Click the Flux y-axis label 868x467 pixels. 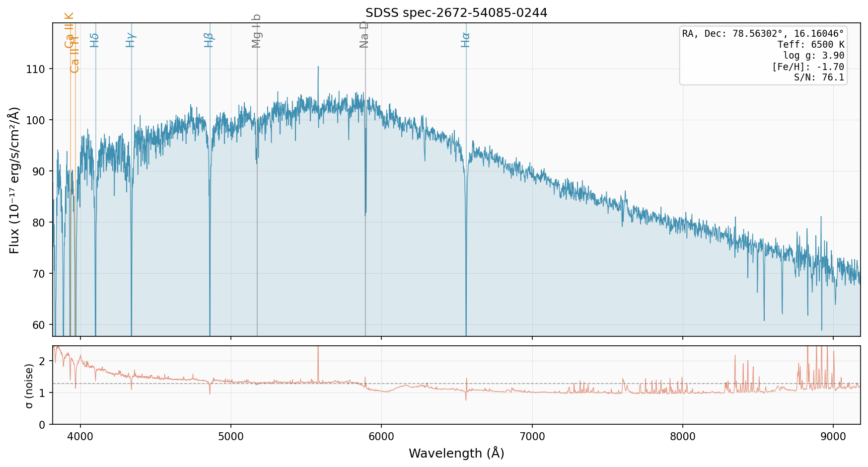(x=14, y=180)
